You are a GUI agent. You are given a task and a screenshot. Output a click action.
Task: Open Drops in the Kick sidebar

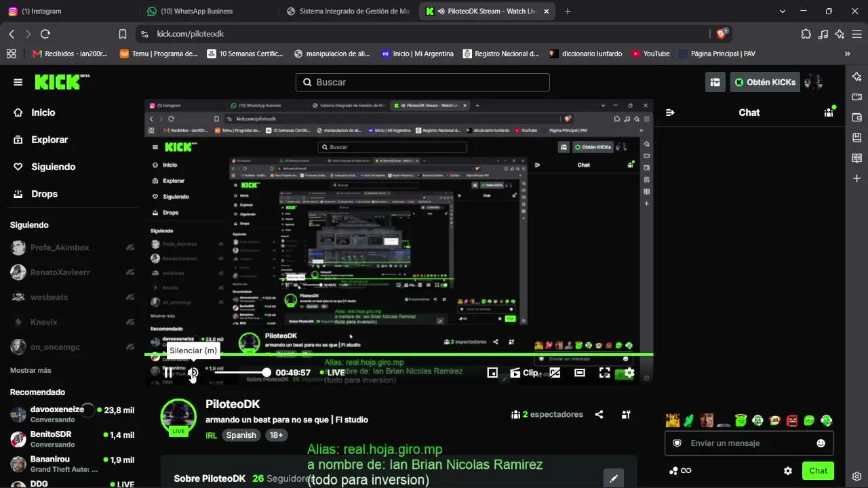35,194
